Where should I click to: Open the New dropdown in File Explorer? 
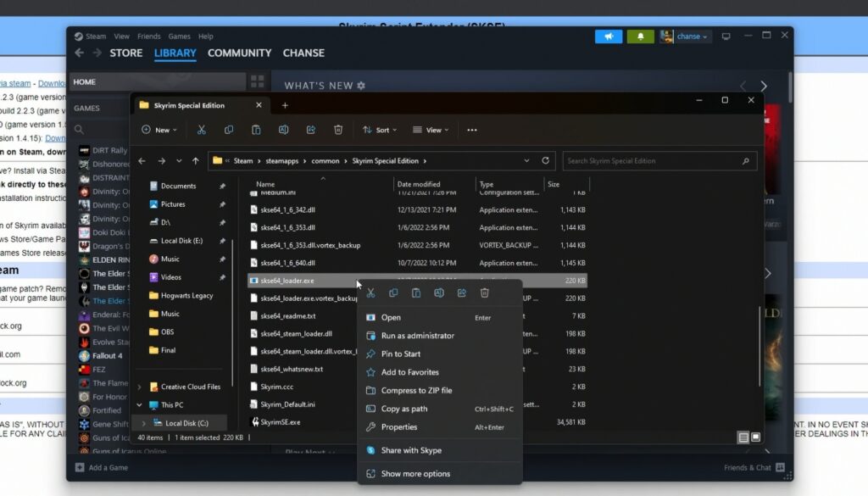point(159,130)
